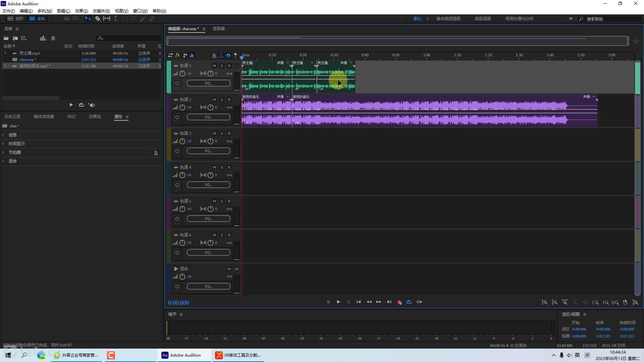Expand 激昂的音乐.mp3 file entry
Viewport: 644px width, 362px height.
(5, 66)
